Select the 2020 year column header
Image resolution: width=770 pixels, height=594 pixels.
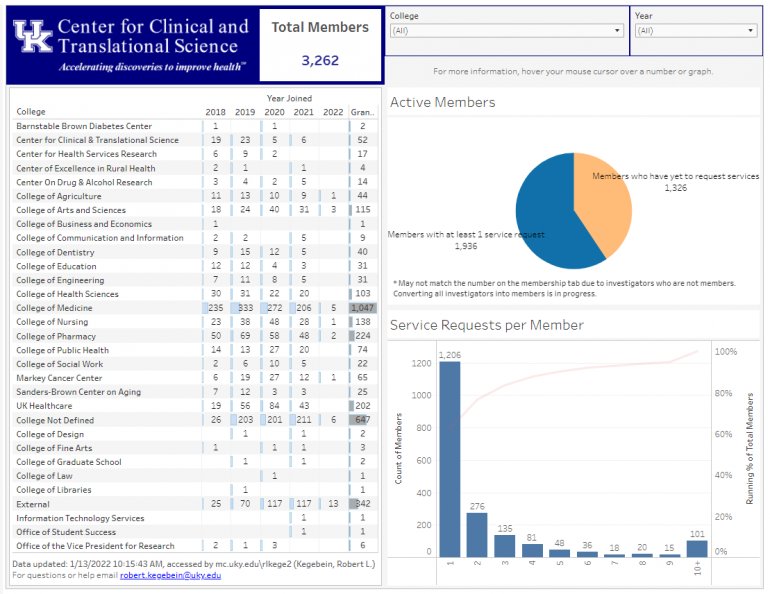275,112
